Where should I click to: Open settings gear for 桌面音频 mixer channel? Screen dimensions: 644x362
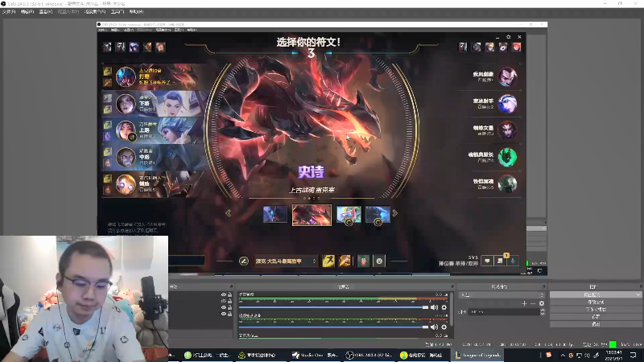coord(444,307)
